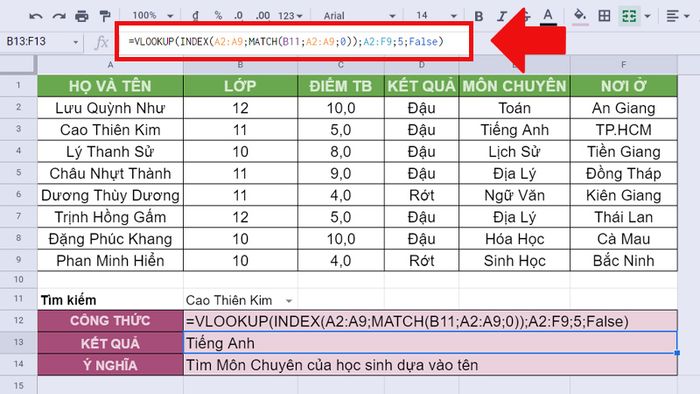The width and height of the screenshot is (700, 394).
Task: Click the ĐIỂM TB header cell
Action: [341, 86]
